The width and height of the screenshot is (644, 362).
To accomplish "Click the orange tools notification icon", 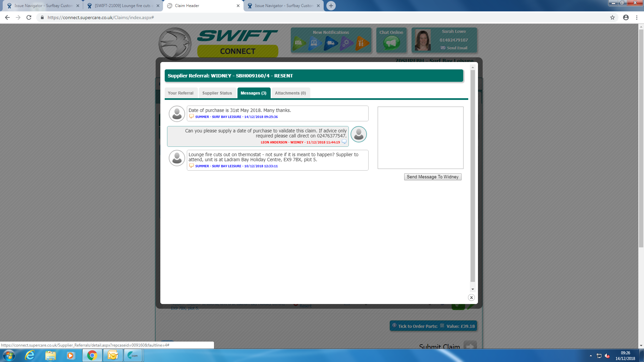I will 361,43.
